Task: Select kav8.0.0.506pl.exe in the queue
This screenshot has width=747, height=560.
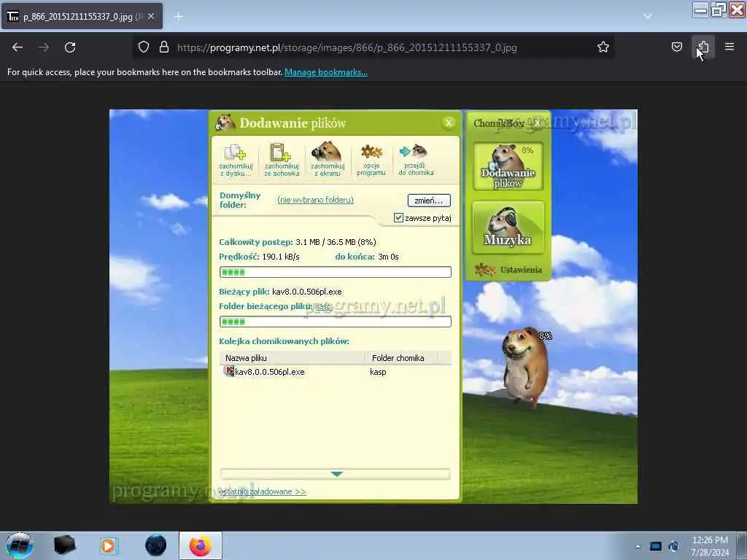Action: click(269, 372)
